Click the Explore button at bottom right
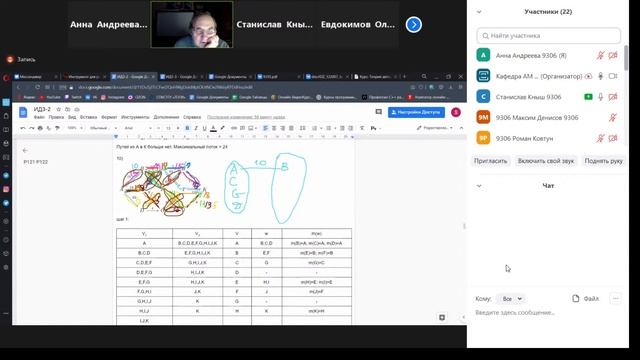Image resolution: width=640 pixels, height=360 pixels. (442, 317)
